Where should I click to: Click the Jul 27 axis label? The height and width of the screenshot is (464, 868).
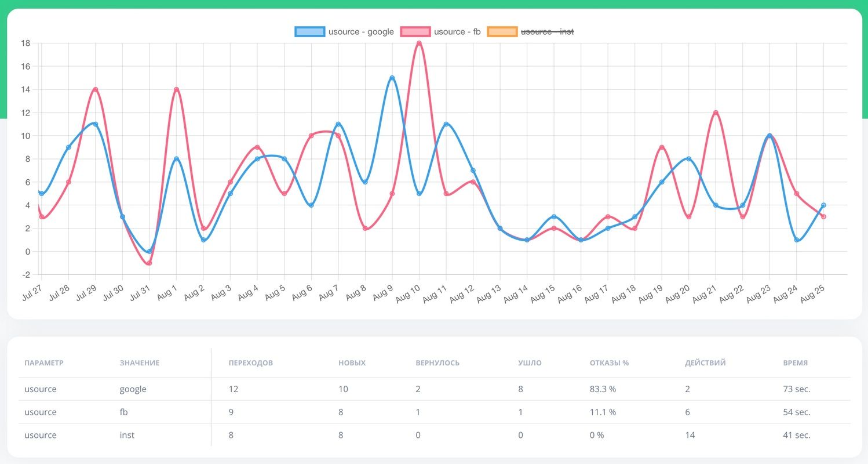pyautogui.click(x=31, y=294)
